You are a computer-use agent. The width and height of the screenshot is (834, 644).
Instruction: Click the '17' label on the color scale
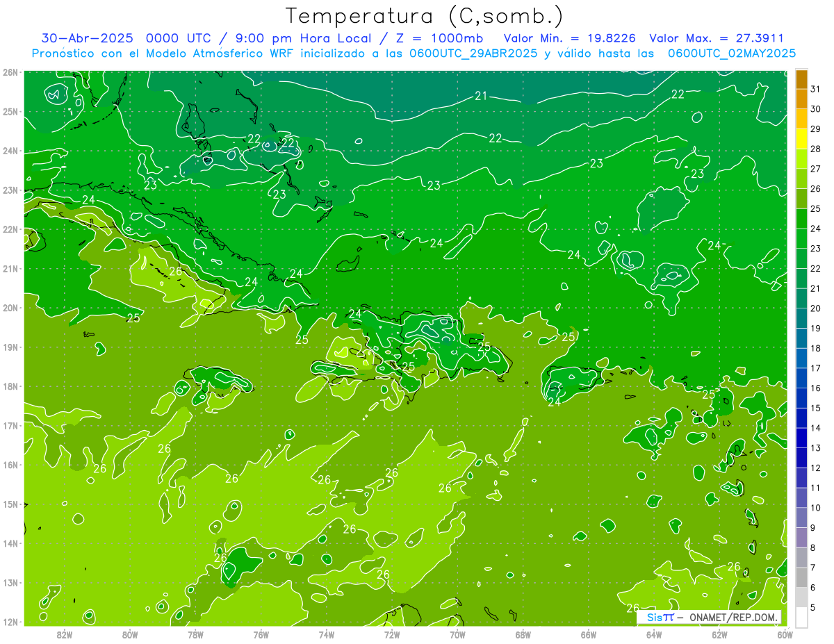coord(815,368)
